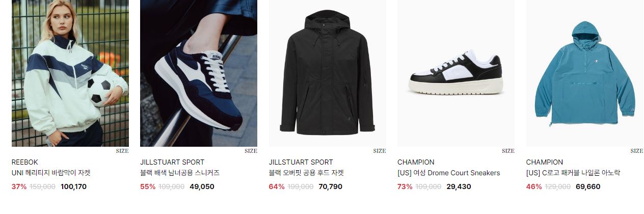Viewport: 644px width, 214px height.
Task: Open the navy sneakers product photo
Action: pyautogui.click(x=199, y=73)
